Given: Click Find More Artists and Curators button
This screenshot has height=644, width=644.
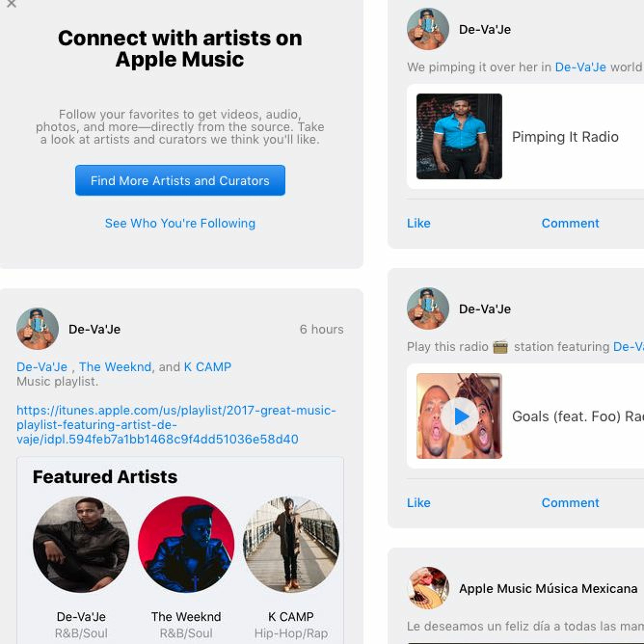Looking at the screenshot, I should click(180, 180).
